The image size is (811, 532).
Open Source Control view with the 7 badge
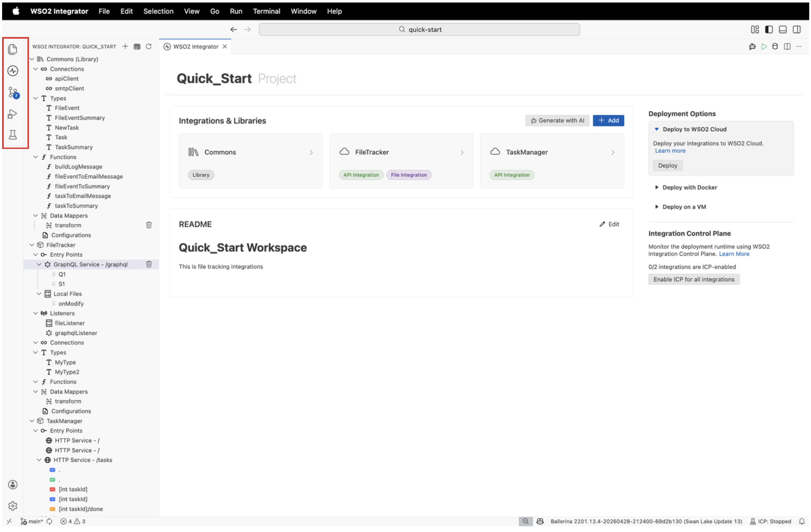point(13,92)
